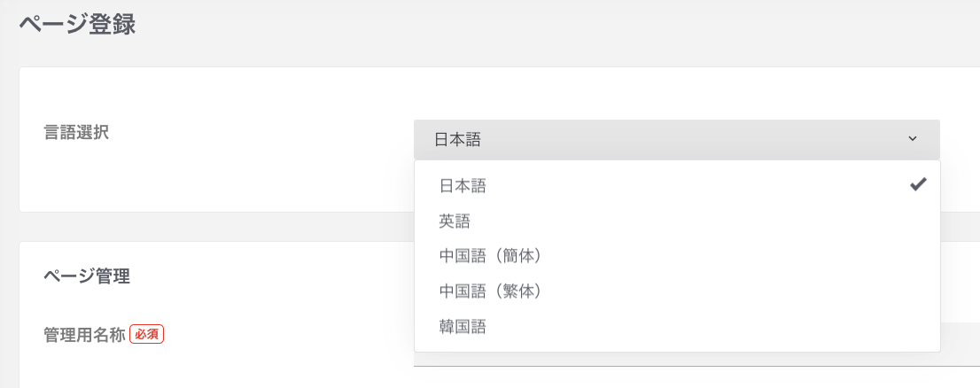Pick 中国語（繁体） from the language options
Screen dimensions: 980x388
490,291
